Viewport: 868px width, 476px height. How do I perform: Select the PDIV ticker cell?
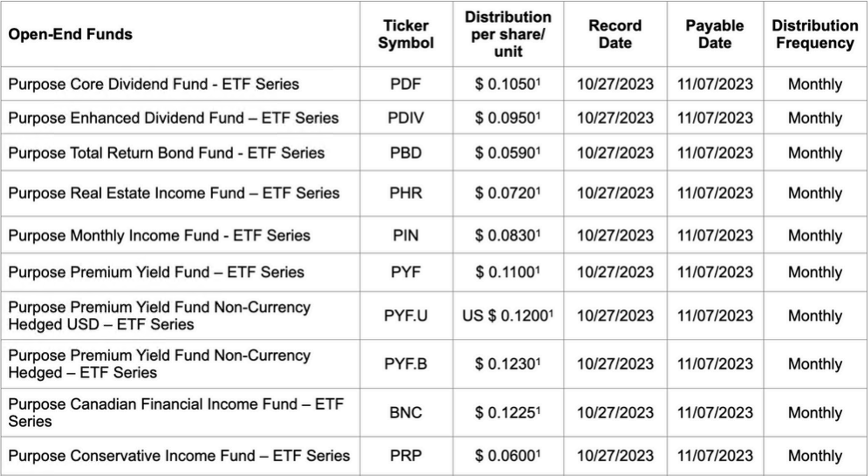click(405, 118)
